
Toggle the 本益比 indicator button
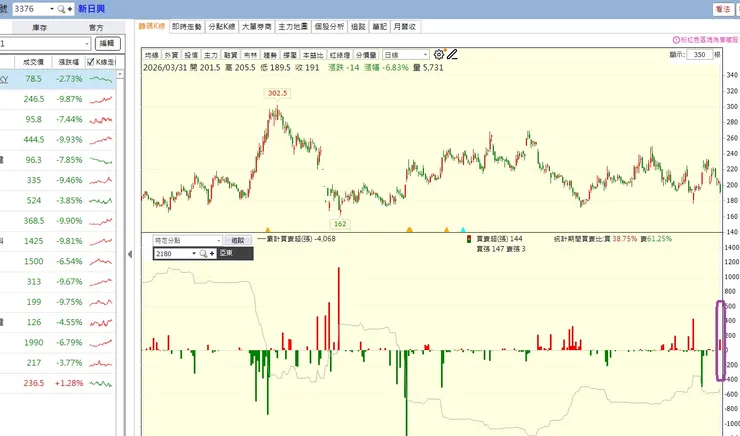(x=313, y=55)
